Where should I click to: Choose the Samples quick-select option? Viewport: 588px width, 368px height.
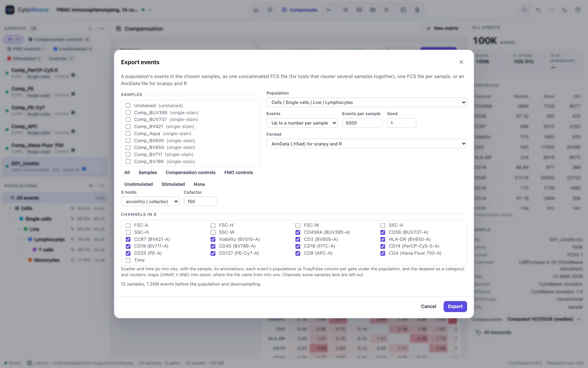tap(148, 173)
